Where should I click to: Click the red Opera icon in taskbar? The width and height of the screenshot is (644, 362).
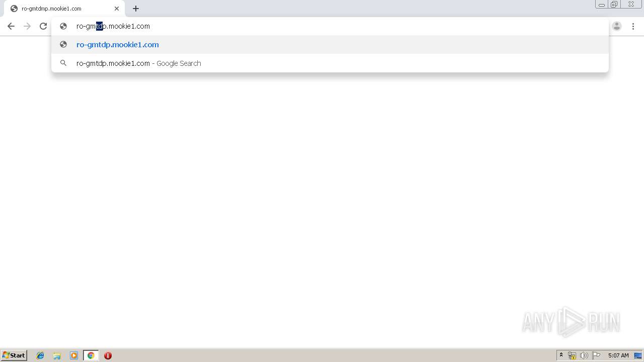tap(108, 355)
